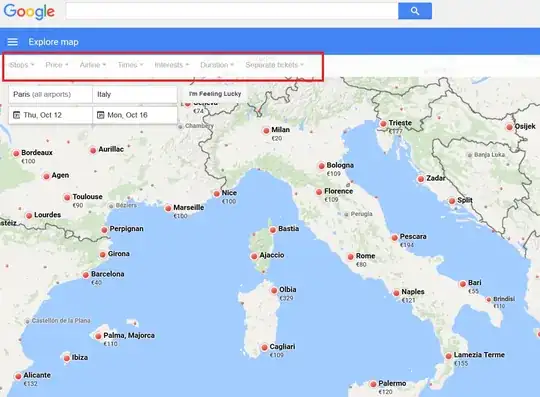
Task: Select the Bologna map marker
Action: click(321, 166)
